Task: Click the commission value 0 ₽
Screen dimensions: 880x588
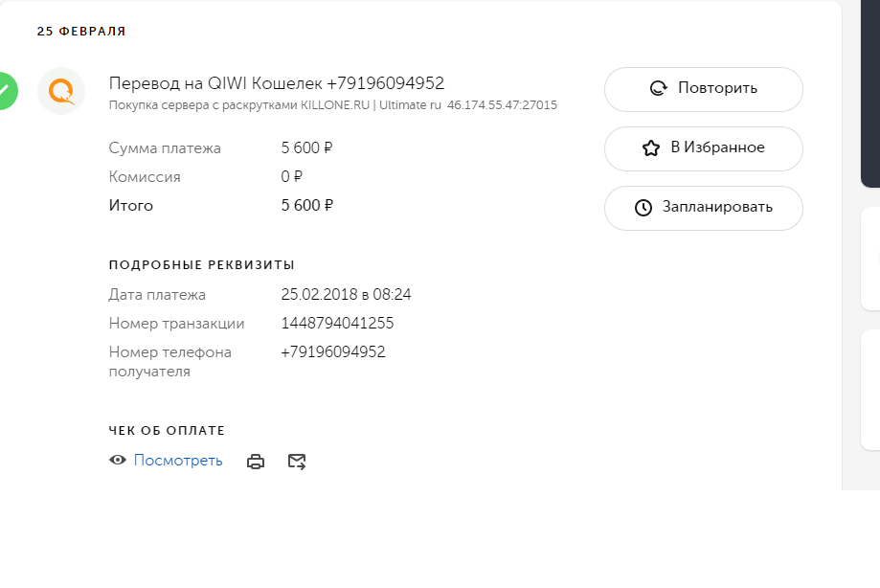Action: pos(291,177)
